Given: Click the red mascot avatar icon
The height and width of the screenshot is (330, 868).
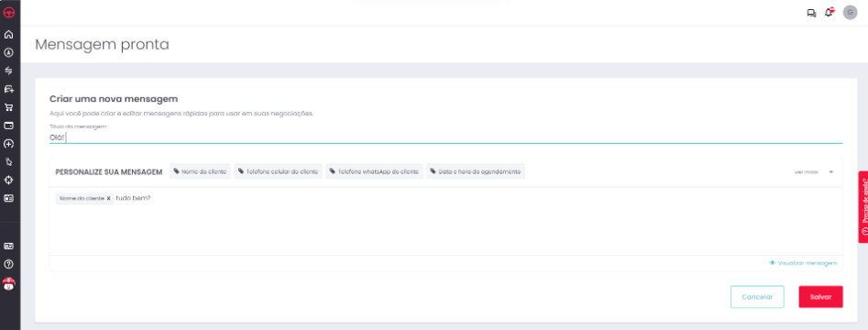Looking at the screenshot, I should click(x=9, y=284).
